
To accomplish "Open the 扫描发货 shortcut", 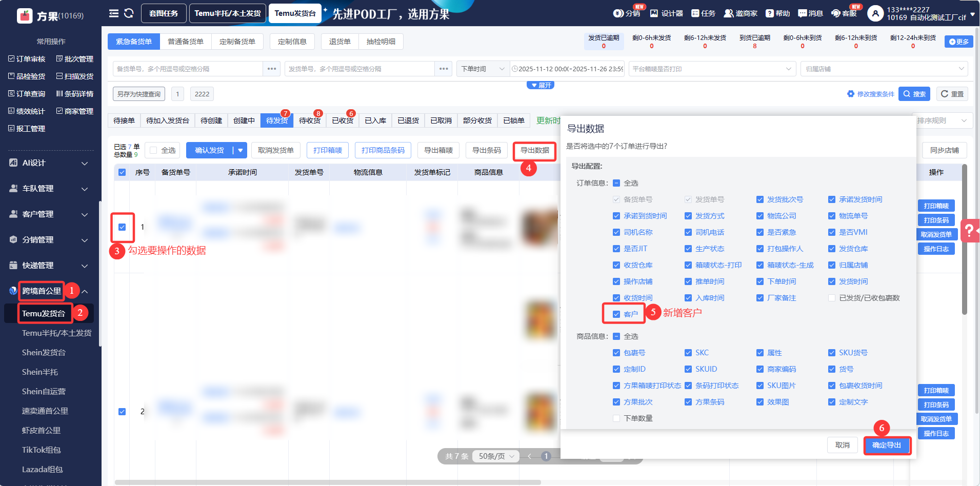I will coord(75,76).
